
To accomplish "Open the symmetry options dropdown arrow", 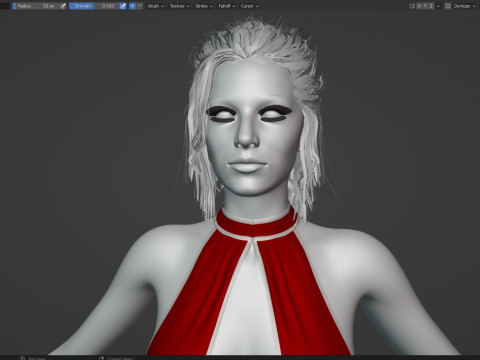I will click(438, 6).
